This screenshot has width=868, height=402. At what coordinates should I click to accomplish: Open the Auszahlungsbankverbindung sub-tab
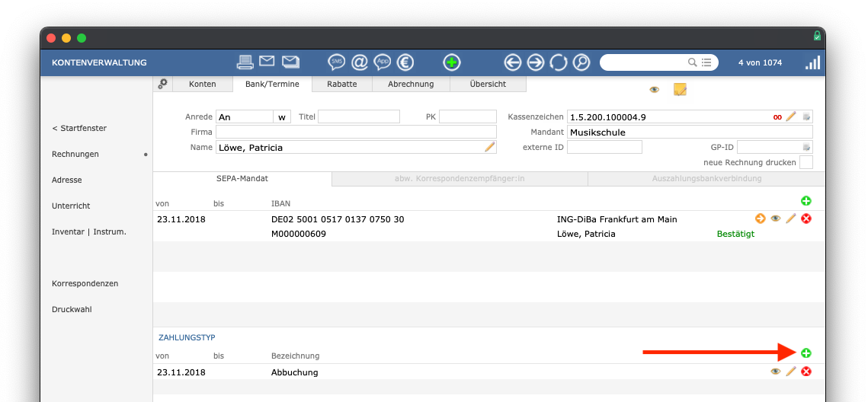pyautogui.click(x=706, y=179)
